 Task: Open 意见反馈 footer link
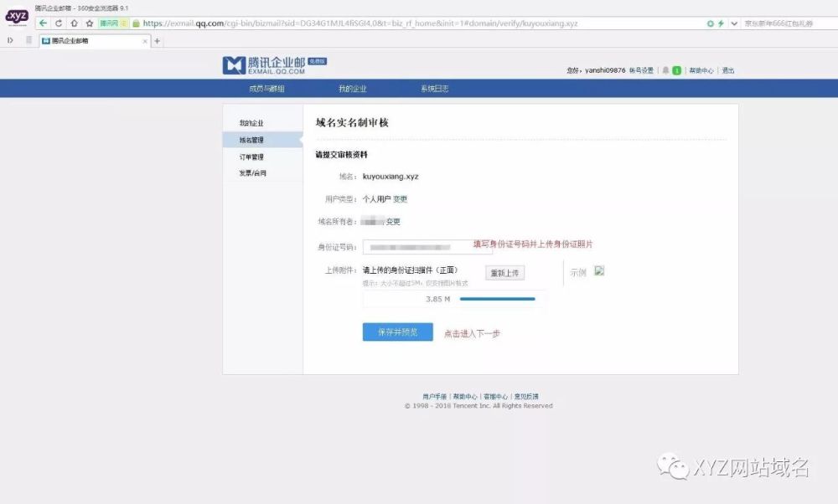click(526, 397)
